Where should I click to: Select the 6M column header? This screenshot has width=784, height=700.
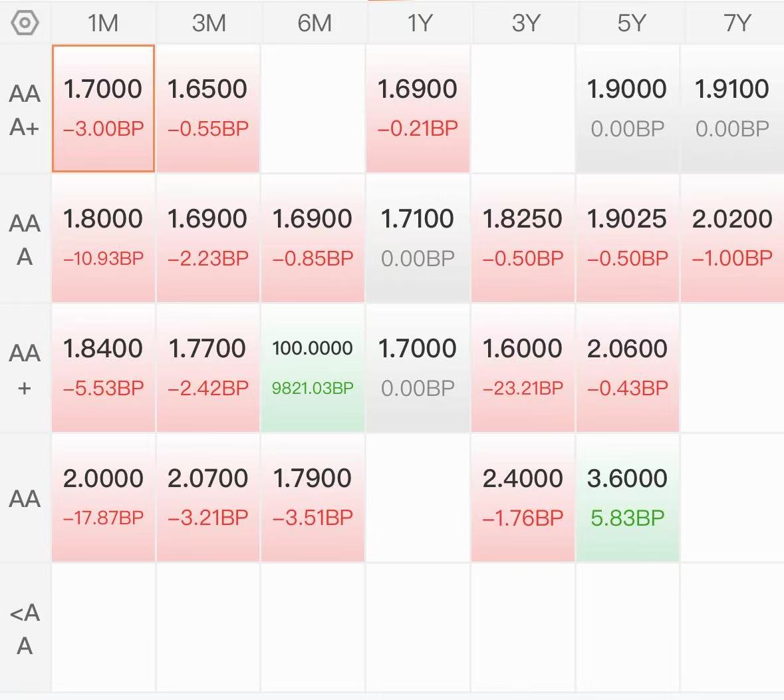313,23
